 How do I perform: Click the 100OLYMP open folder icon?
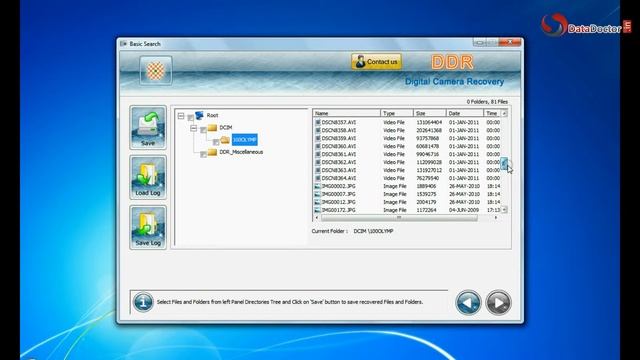pyautogui.click(x=225, y=140)
